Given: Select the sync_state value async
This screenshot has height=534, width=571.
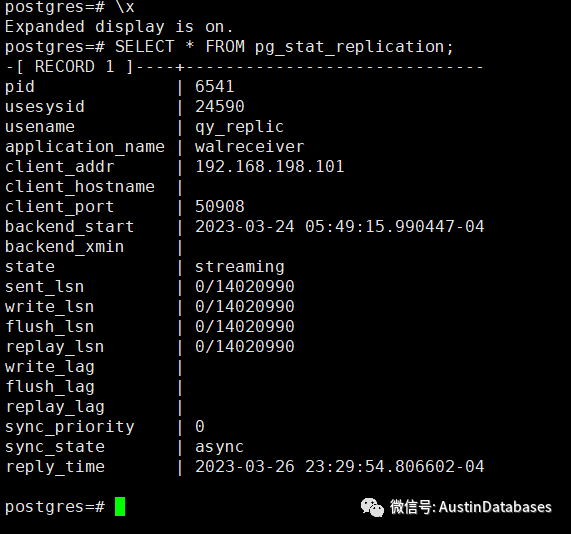Looking at the screenshot, I should click(x=219, y=447).
